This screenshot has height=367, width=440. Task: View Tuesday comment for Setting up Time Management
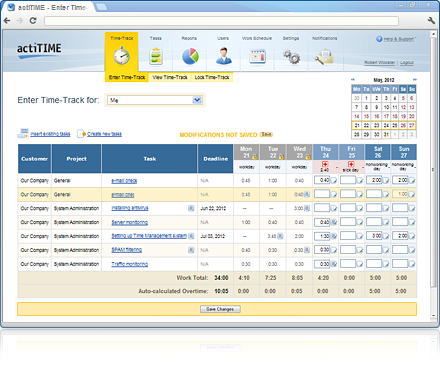(x=280, y=236)
